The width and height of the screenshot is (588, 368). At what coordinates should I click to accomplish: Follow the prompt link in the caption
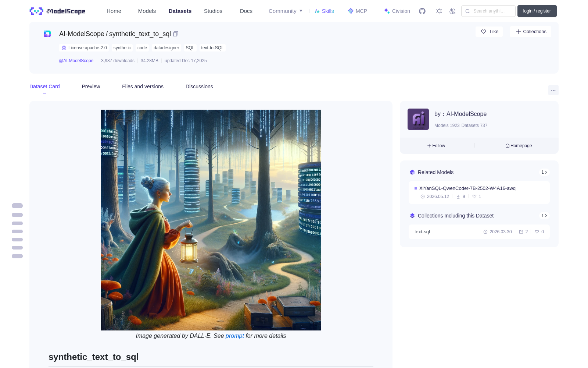coord(235,336)
